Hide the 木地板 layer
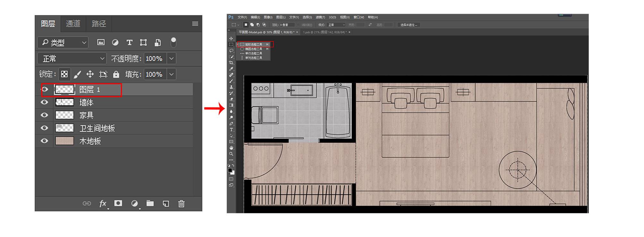The image size is (644, 237). tap(45, 141)
